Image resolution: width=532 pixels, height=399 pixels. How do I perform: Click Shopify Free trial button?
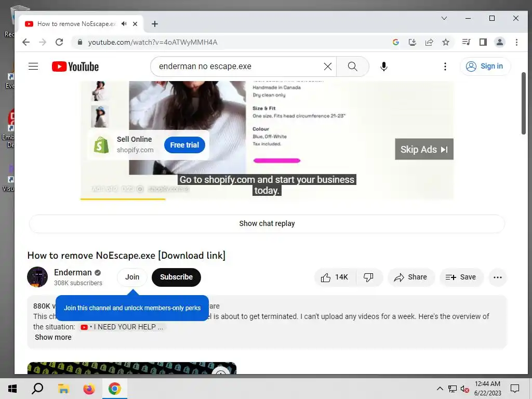click(184, 145)
